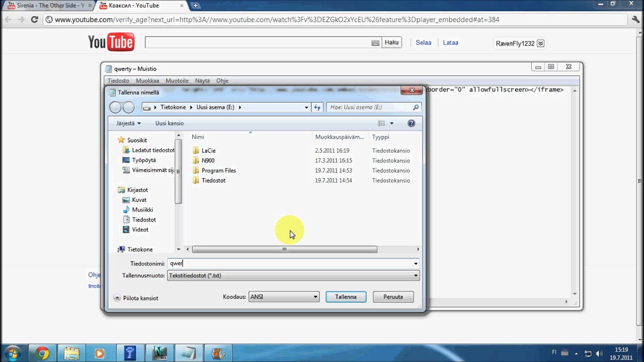The height and width of the screenshot is (362, 644).
Task: Open the Järjestä organize dropdown
Action: 128,123
